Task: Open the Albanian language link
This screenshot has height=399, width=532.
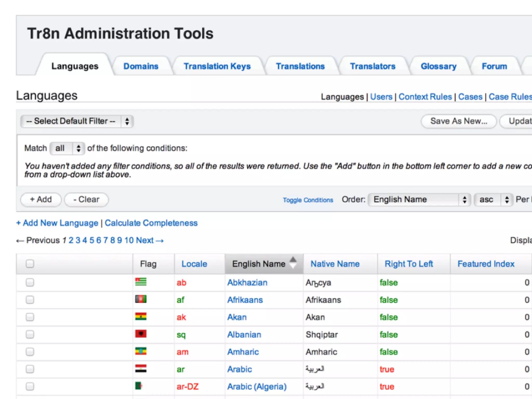Action: tap(244, 335)
